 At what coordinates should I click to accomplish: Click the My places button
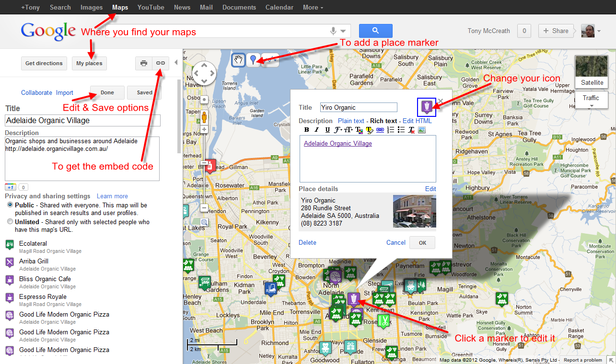click(90, 63)
